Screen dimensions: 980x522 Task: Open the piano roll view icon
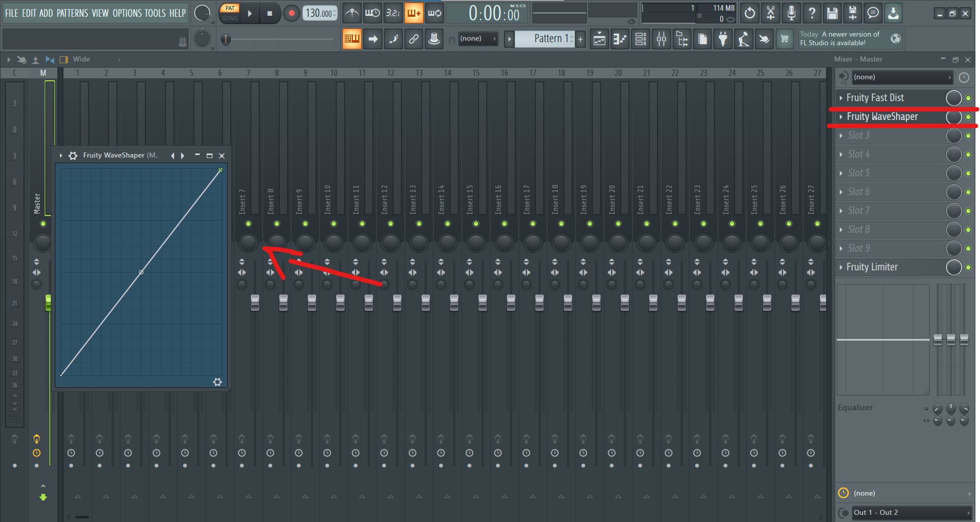point(620,39)
